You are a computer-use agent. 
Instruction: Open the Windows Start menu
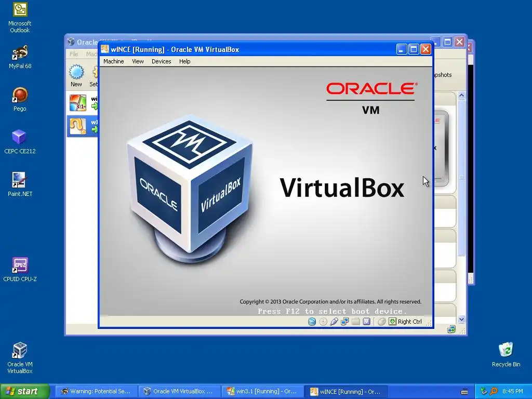(25, 391)
